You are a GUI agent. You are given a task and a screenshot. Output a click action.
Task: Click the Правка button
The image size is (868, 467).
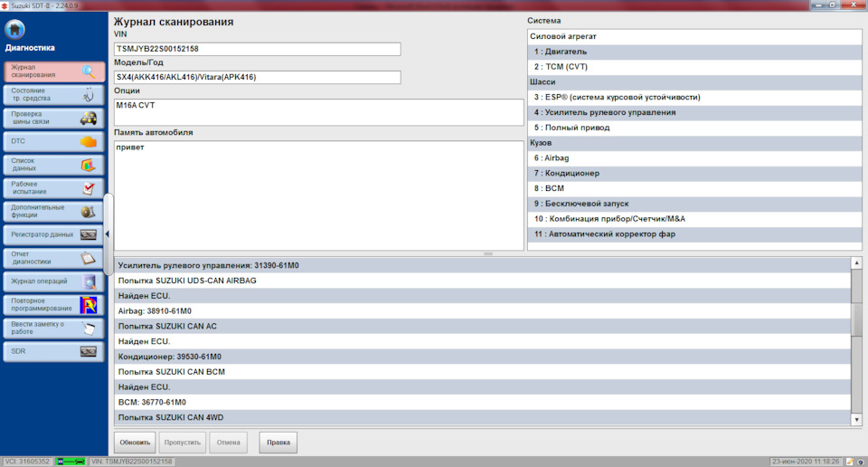click(278, 443)
